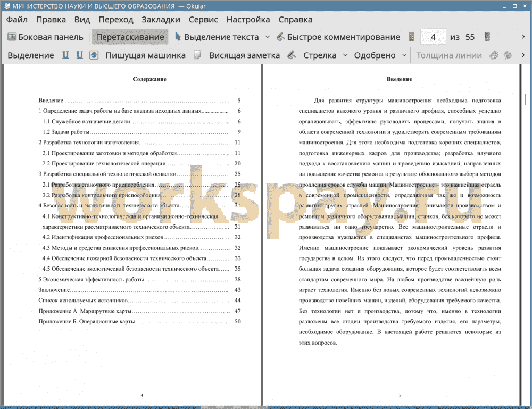Click the horizontal scrollbar handle at bottom
Image resolution: width=532 pixels, height=409 pixels.
234,407
